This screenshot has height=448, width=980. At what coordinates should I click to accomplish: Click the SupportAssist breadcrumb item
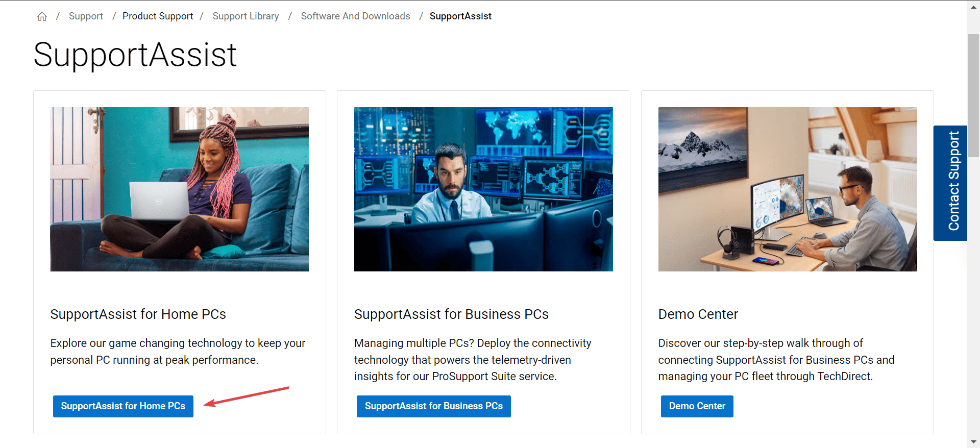tap(460, 16)
